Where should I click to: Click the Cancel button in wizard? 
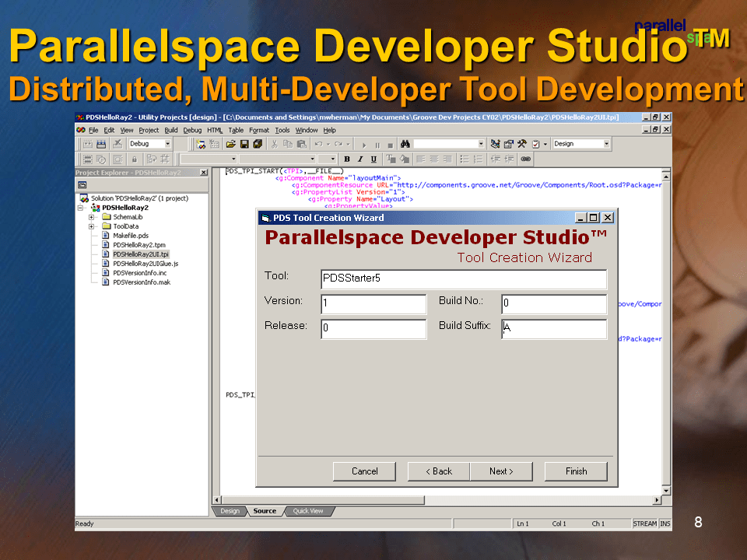tap(364, 471)
